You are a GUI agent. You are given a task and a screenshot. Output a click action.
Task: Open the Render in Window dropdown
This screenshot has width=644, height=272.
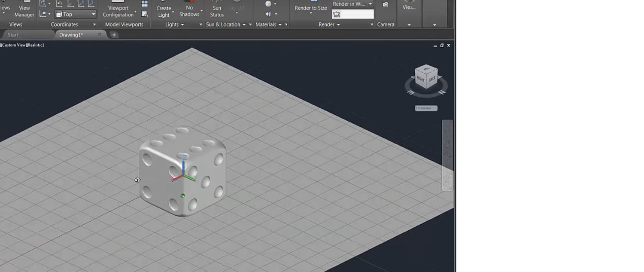click(353, 4)
